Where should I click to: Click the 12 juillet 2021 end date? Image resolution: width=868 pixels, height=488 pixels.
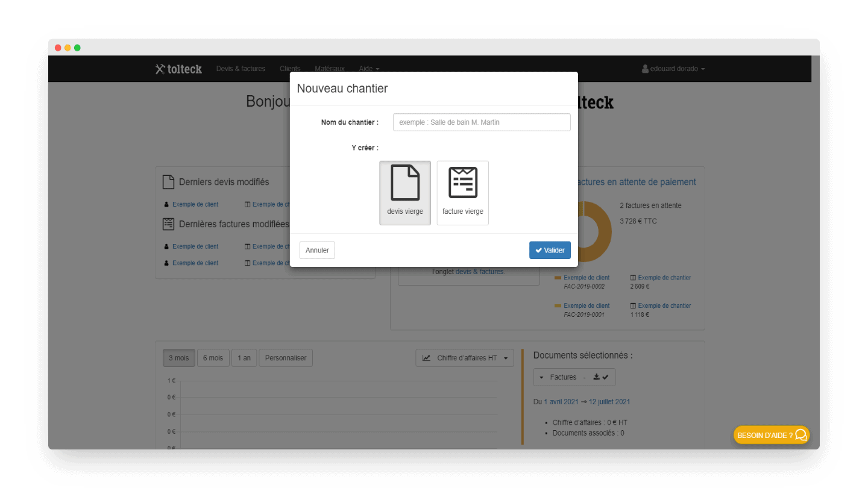coord(609,402)
